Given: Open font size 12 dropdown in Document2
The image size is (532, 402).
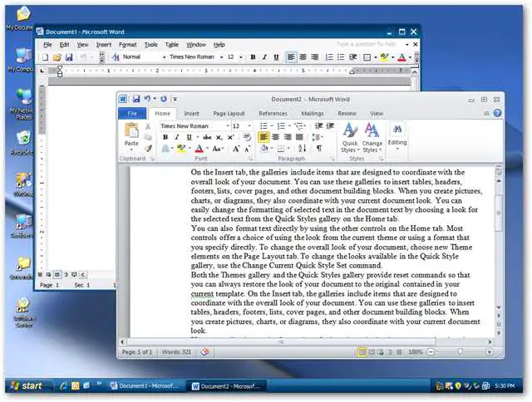Looking at the screenshot, I should click(x=249, y=126).
